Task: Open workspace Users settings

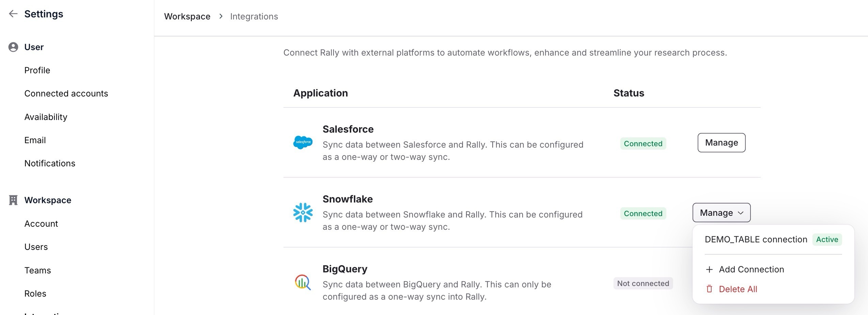Action: click(x=36, y=247)
